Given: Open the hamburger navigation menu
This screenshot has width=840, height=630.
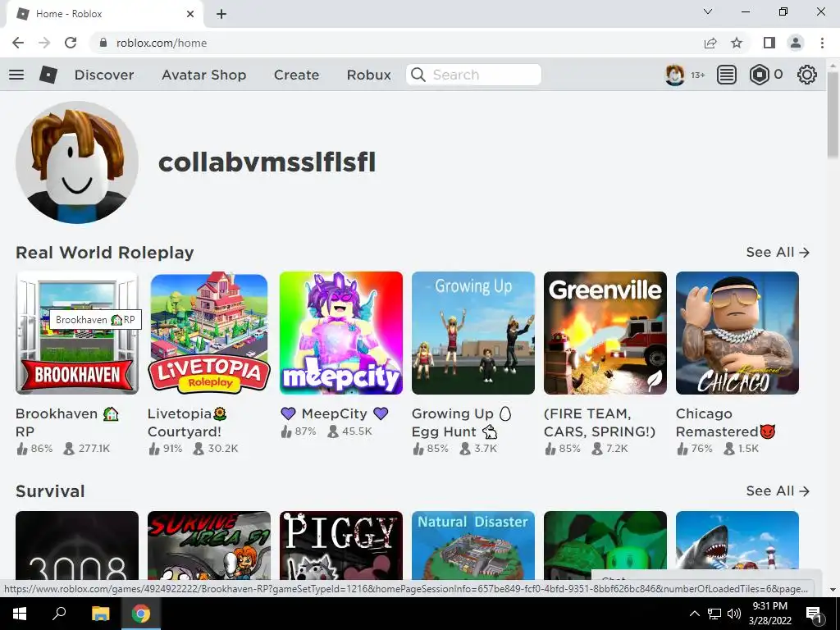Looking at the screenshot, I should [x=16, y=75].
